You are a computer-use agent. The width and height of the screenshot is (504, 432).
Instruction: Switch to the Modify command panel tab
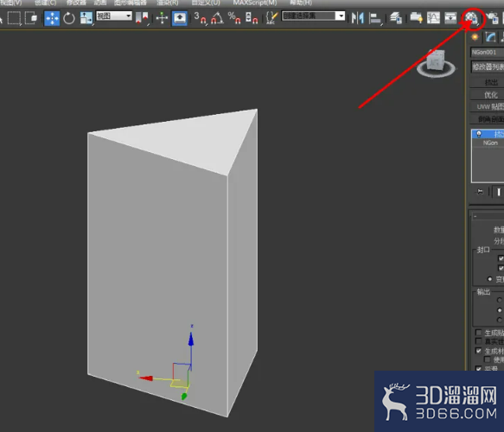coord(490,37)
